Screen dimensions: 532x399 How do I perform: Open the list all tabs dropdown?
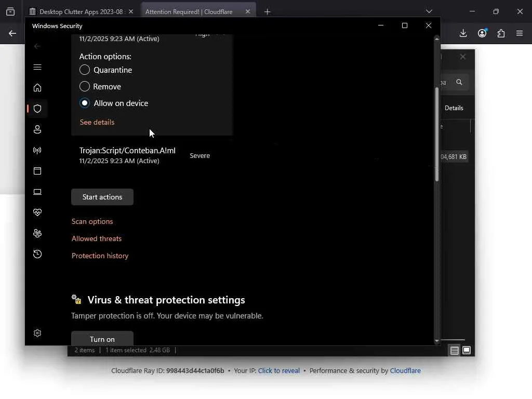[429, 11]
